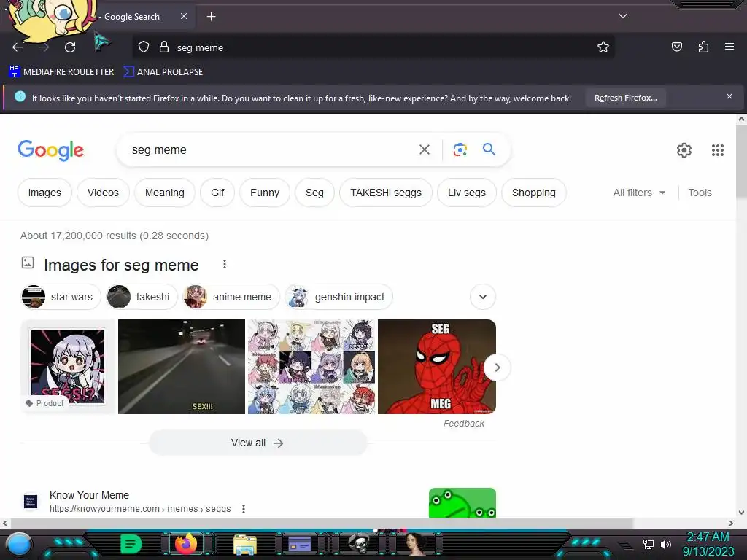Show next images with carousel arrow
The image size is (747, 560).
click(x=497, y=367)
